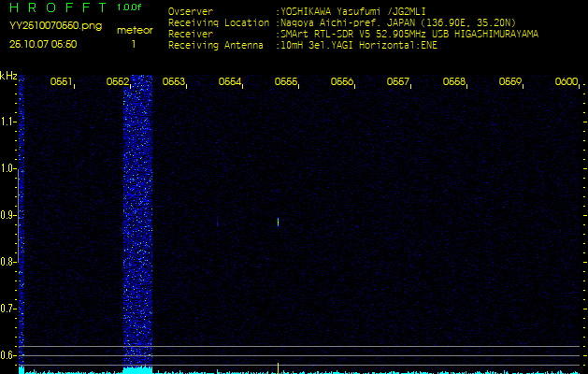Click the Receiving Location line

[342, 22]
